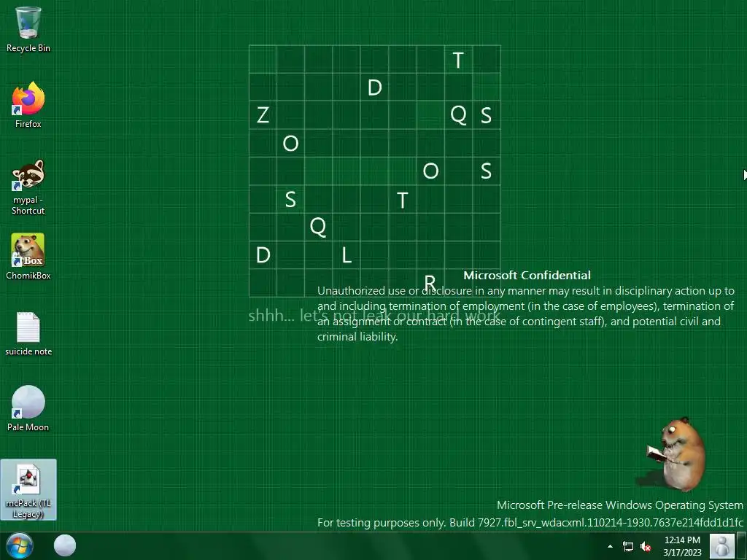Open the Windows Start menu orb
Viewport: 747px width, 560px height.
(x=19, y=545)
